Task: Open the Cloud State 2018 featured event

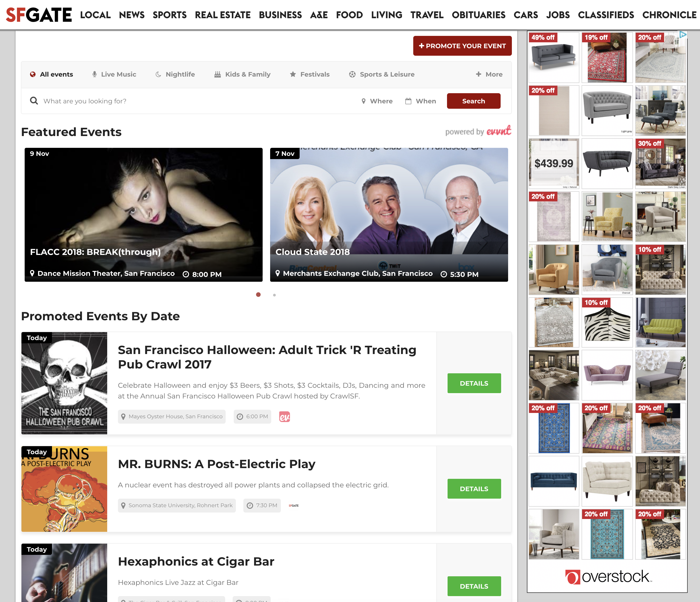Action: [389, 215]
